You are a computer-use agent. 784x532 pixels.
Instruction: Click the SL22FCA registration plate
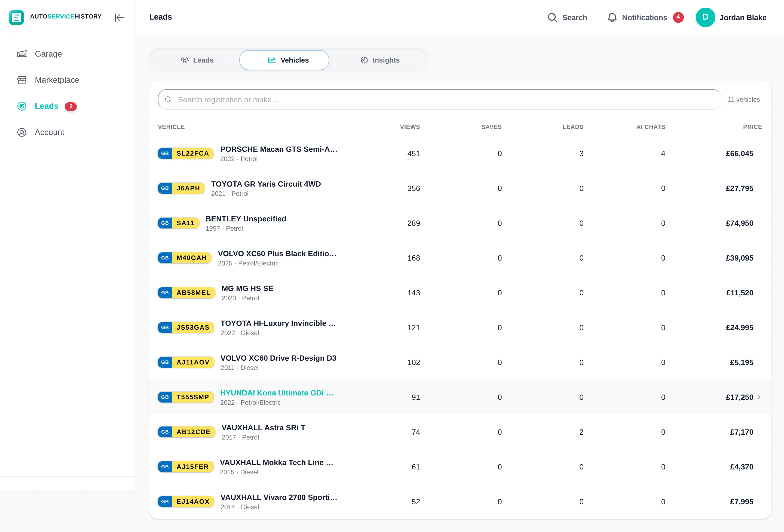tap(186, 153)
